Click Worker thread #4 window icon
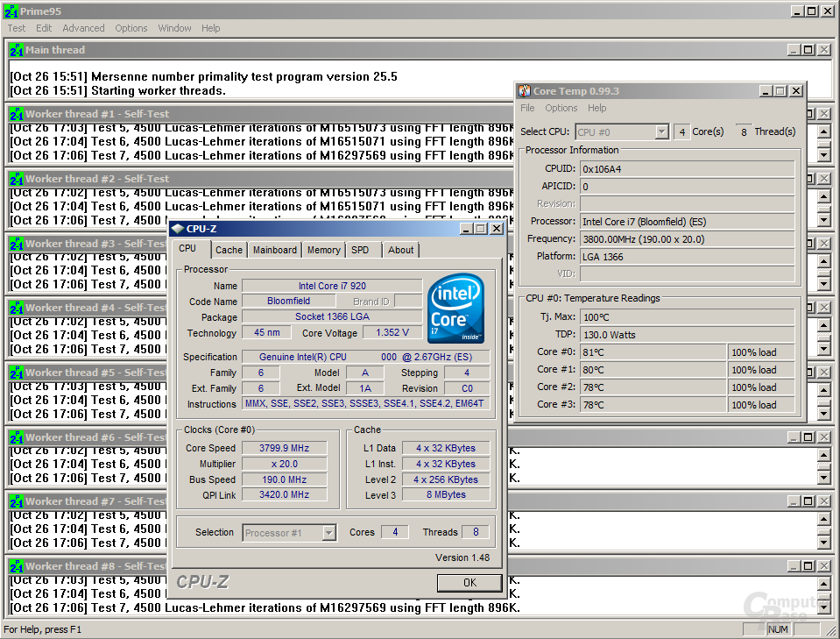The image size is (840, 639). tap(16, 308)
